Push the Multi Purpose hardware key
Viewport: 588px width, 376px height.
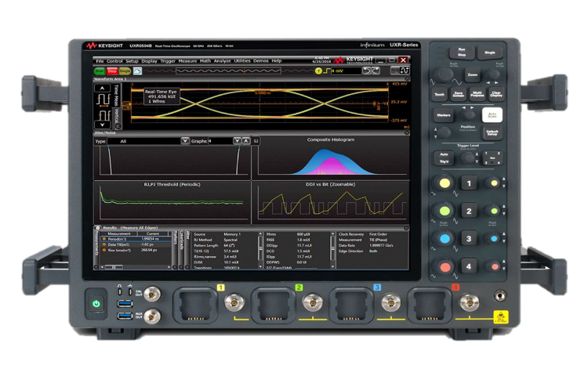(477, 94)
